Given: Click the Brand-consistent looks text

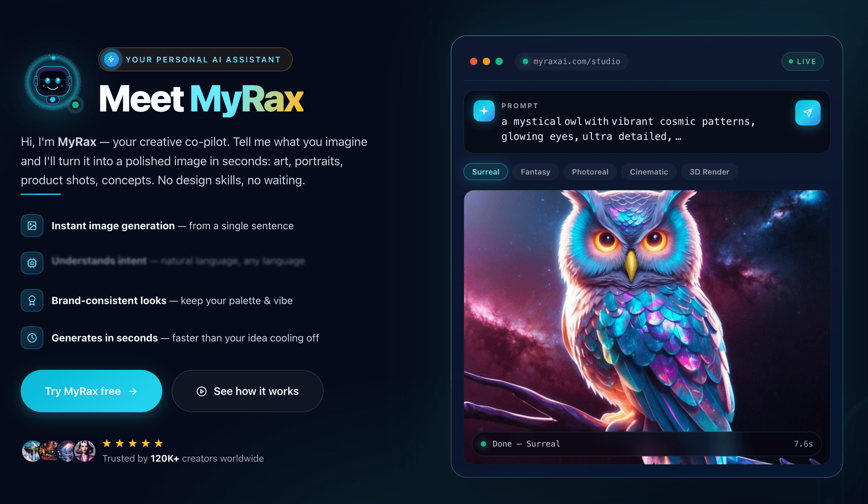Looking at the screenshot, I should [x=109, y=301].
